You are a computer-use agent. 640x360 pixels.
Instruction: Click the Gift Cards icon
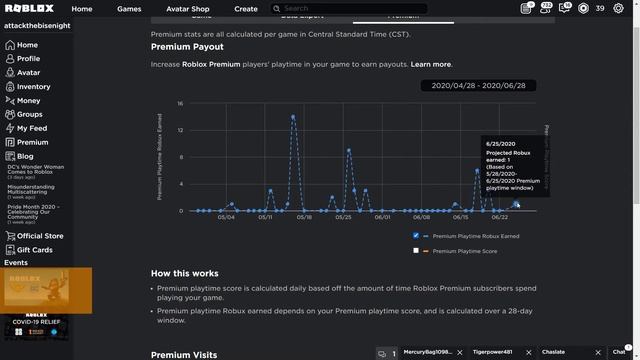pos(10,250)
